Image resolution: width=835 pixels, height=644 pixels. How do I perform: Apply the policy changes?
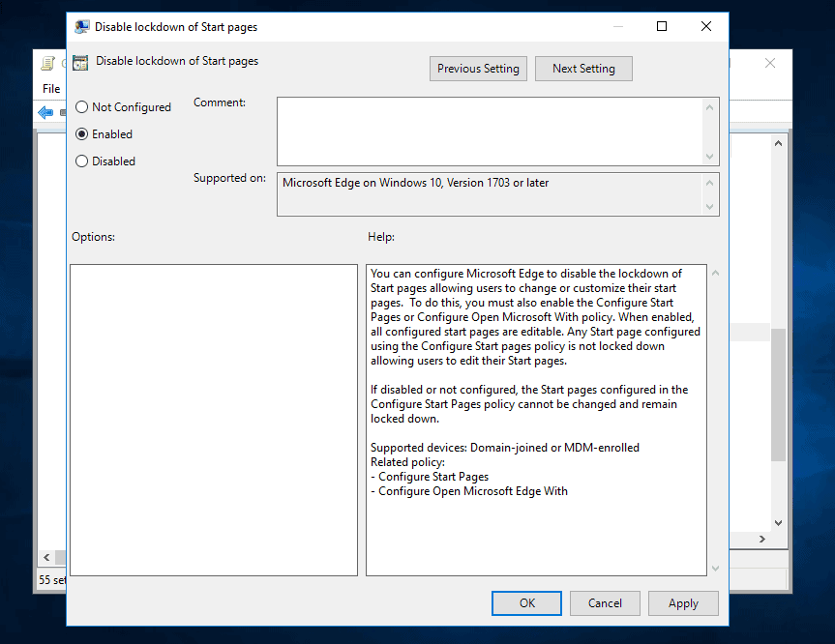click(683, 603)
